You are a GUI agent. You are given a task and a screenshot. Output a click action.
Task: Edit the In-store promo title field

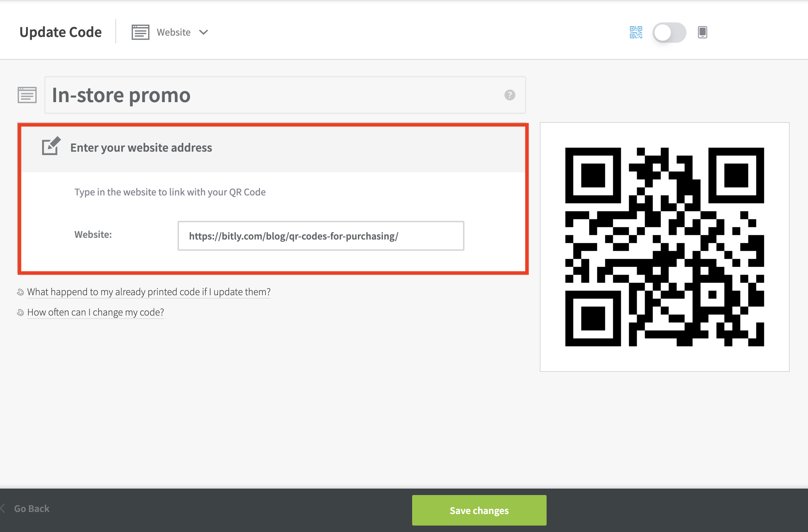click(285, 95)
